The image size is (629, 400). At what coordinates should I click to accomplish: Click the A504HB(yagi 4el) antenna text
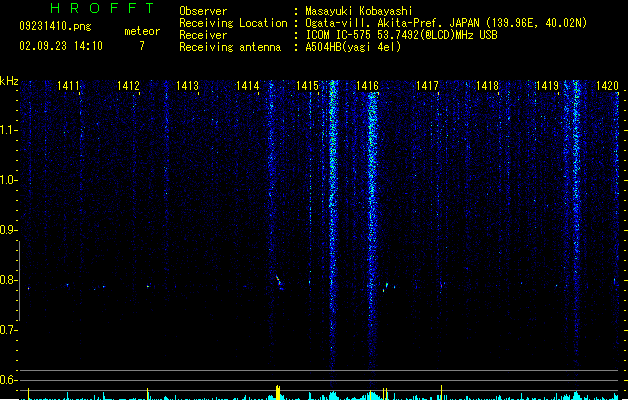[x=353, y=47]
